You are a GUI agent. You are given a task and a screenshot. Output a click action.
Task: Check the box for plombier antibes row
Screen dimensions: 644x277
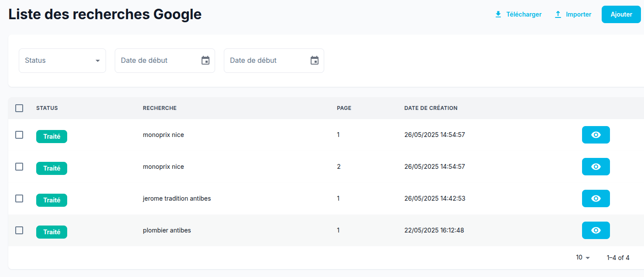click(x=19, y=230)
